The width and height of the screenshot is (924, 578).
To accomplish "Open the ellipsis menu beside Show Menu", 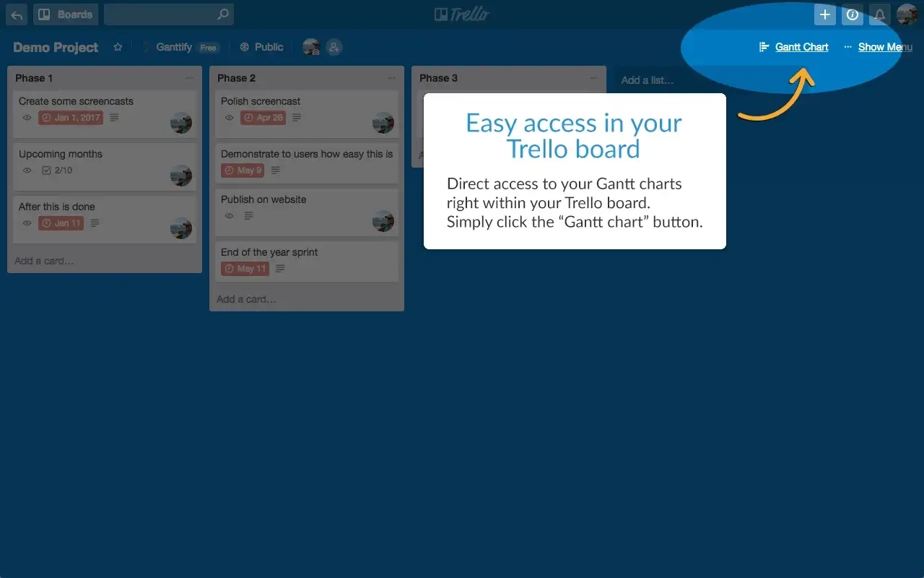I will 847,47.
